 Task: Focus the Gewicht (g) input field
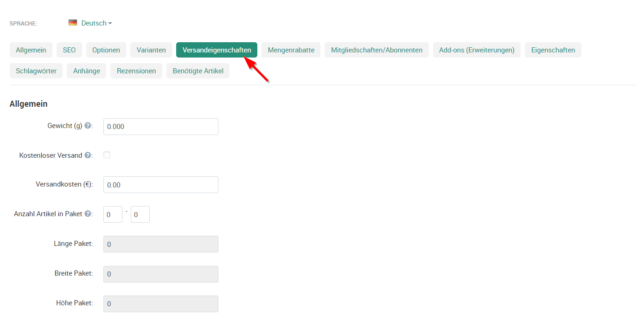click(161, 127)
